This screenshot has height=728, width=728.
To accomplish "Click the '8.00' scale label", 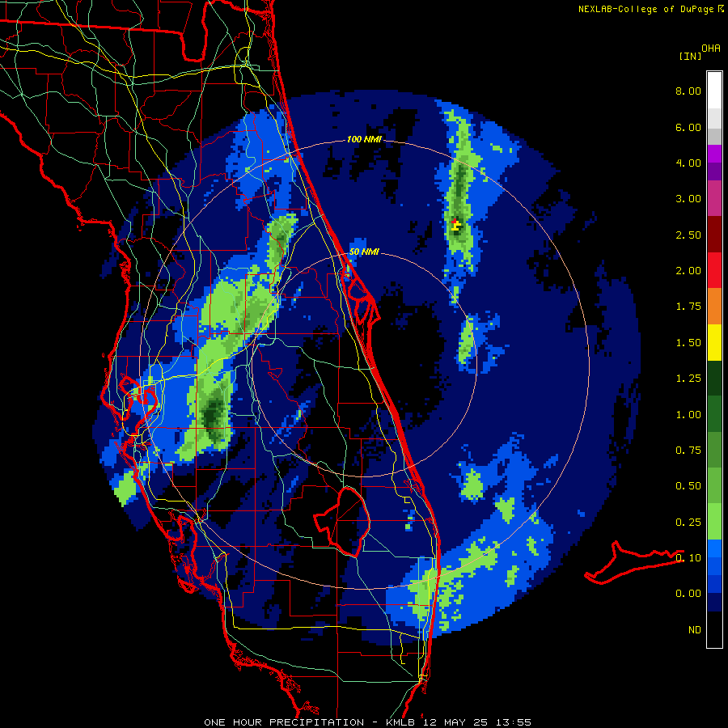I will click(688, 91).
